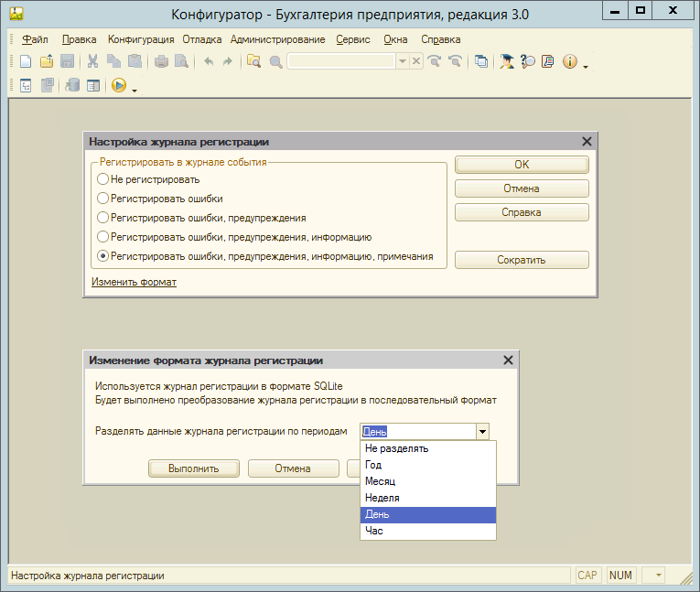Click the Выполнить button

(x=194, y=468)
